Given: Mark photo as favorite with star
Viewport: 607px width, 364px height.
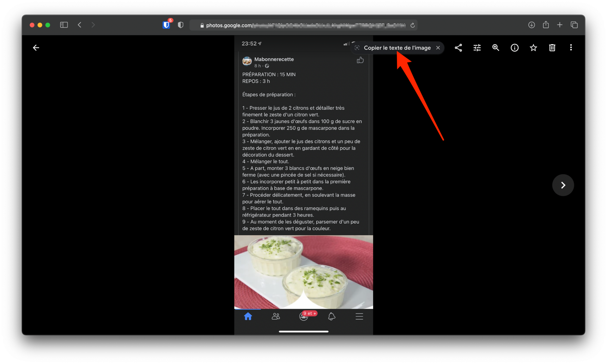Looking at the screenshot, I should 533,48.
